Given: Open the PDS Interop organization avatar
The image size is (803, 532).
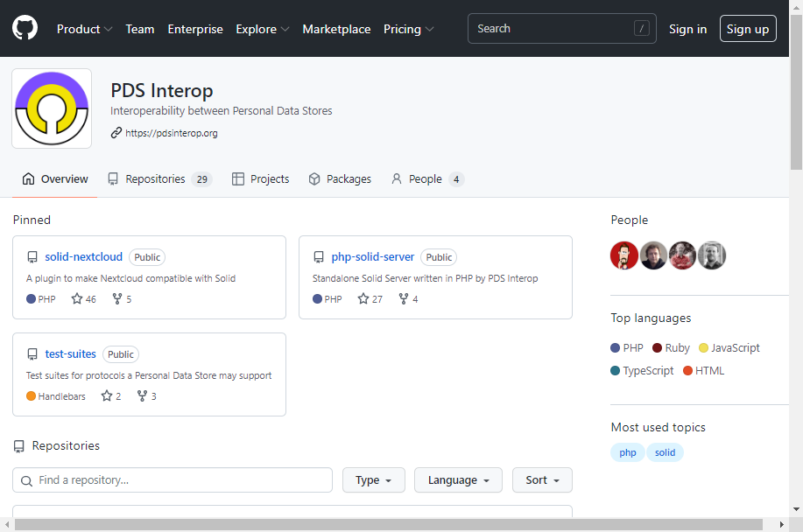Looking at the screenshot, I should [x=52, y=108].
